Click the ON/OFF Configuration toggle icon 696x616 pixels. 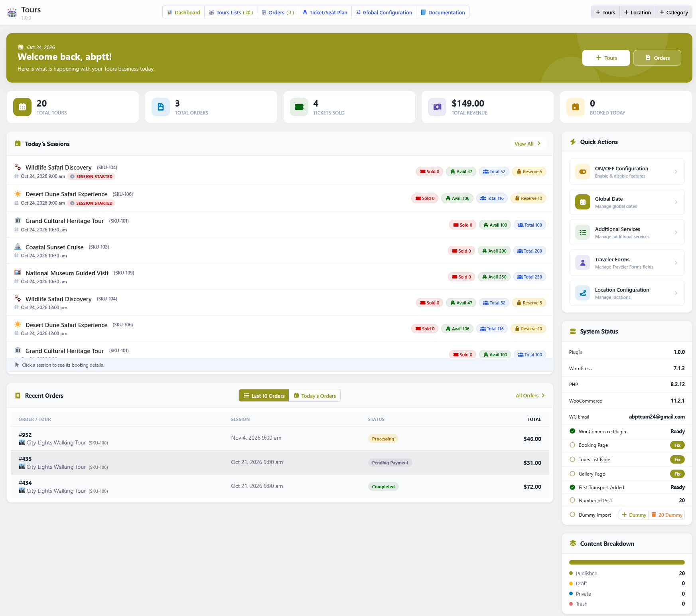583,172
